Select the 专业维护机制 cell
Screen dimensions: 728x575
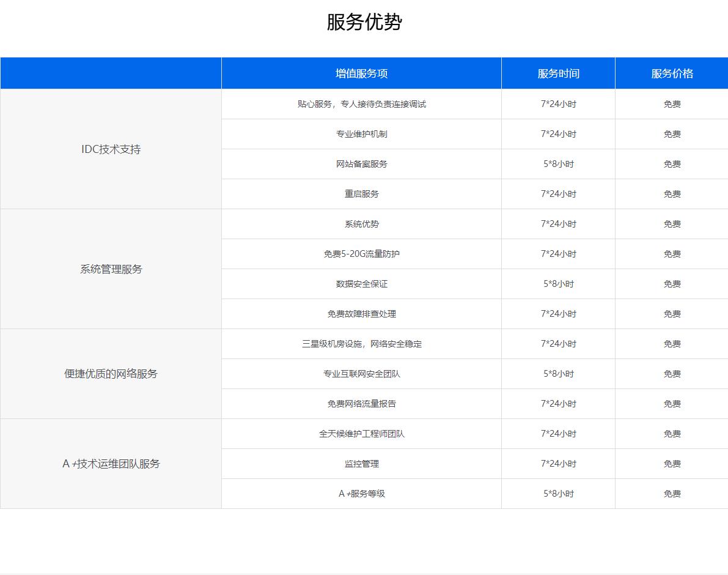pos(361,134)
